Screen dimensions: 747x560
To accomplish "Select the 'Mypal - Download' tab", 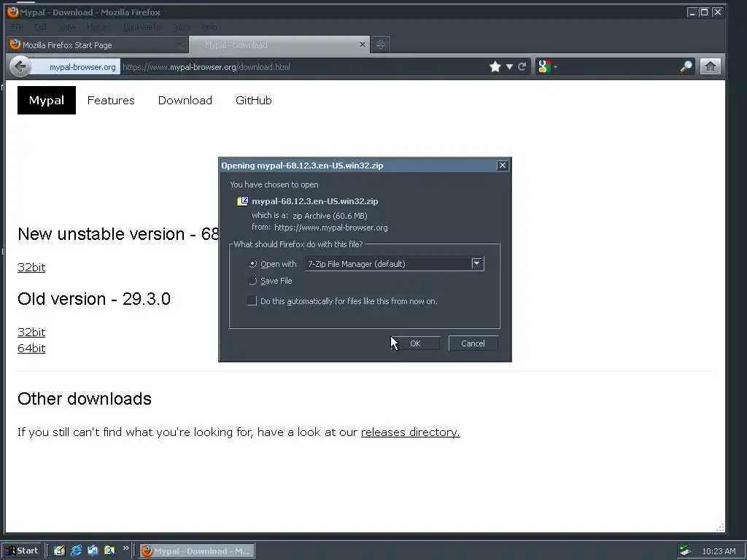I will 279,44.
